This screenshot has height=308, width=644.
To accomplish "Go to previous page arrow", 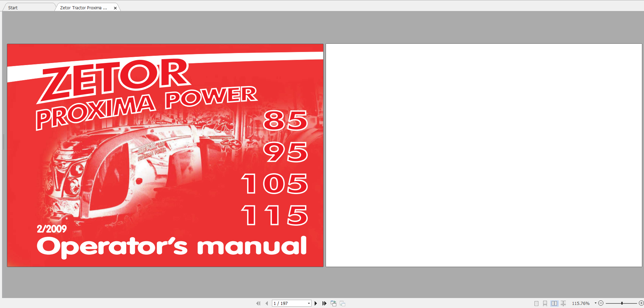I will [267, 303].
